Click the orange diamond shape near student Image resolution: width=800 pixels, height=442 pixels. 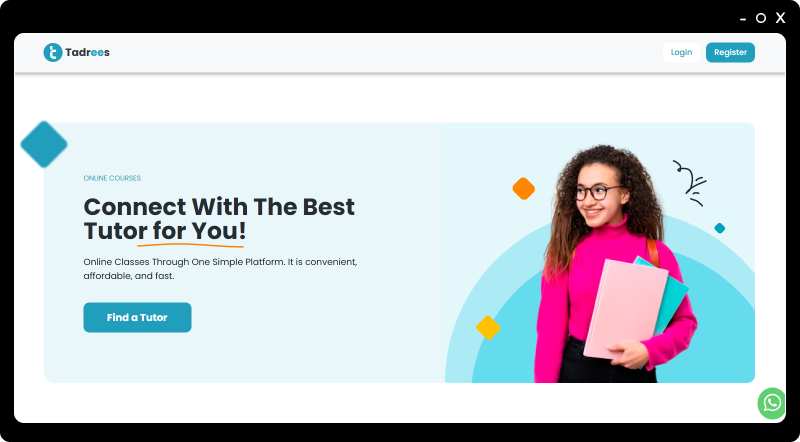point(523,188)
